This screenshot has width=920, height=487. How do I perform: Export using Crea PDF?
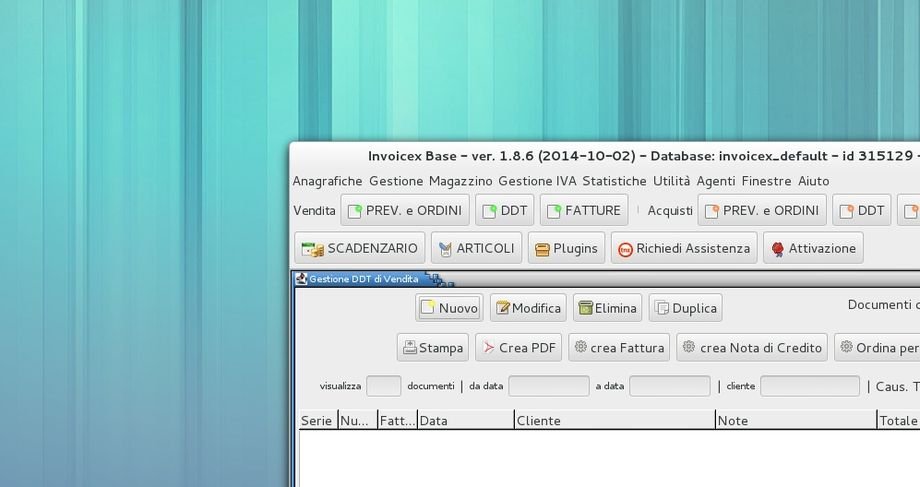pos(519,348)
